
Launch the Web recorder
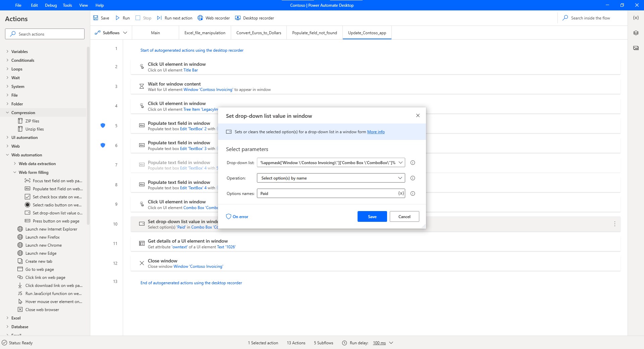(x=214, y=18)
